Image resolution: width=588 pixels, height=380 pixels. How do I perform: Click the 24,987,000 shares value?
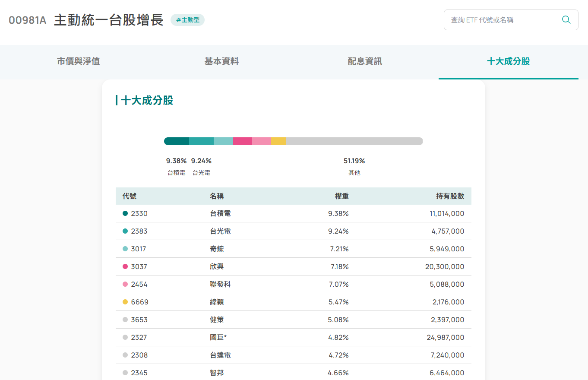[x=446, y=337]
